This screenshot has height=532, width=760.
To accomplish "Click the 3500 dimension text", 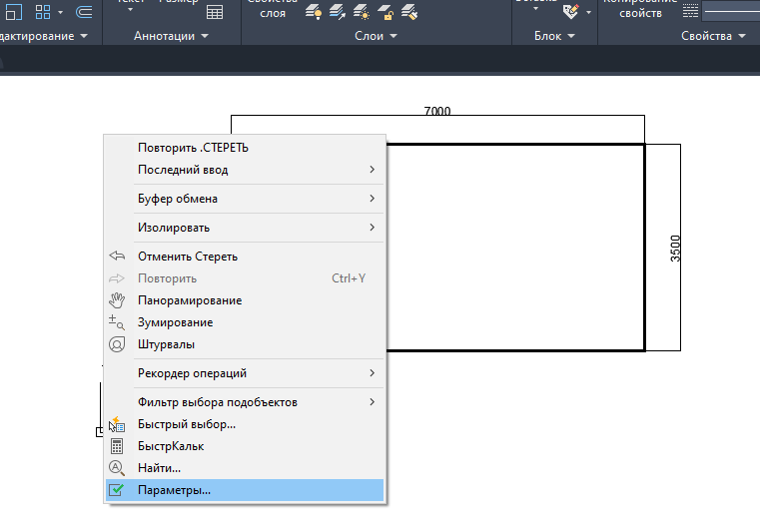I will click(675, 249).
